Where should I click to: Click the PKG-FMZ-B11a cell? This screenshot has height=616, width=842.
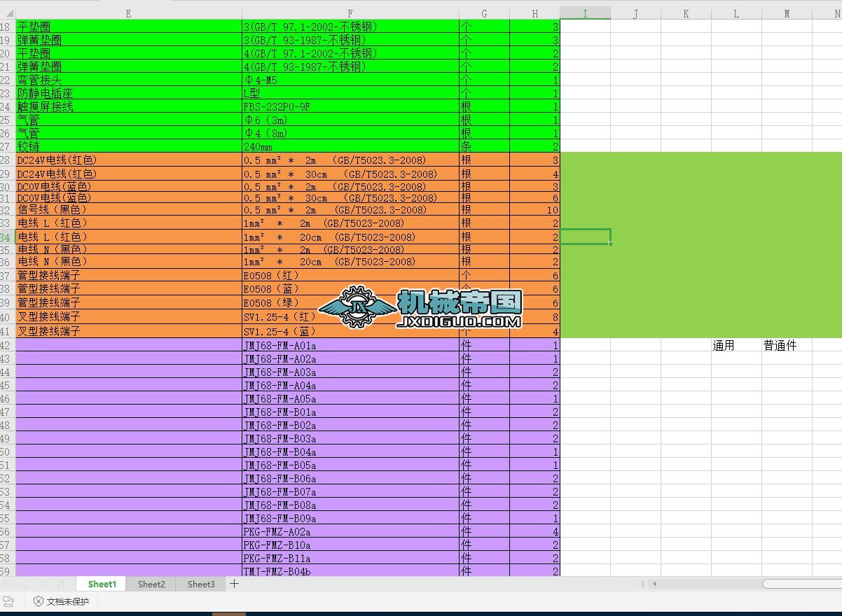pyautogui.click(x=350, y=558)
